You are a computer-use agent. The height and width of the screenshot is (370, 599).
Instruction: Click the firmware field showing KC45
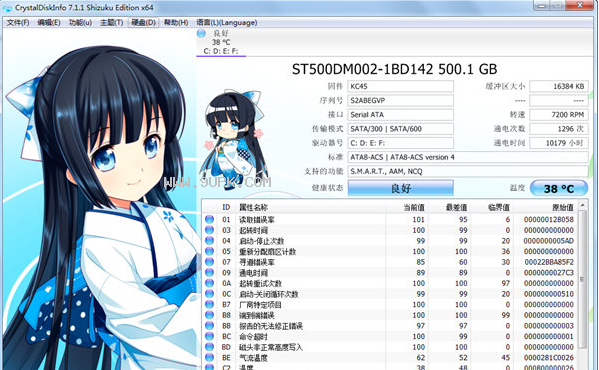pos(400,86)
